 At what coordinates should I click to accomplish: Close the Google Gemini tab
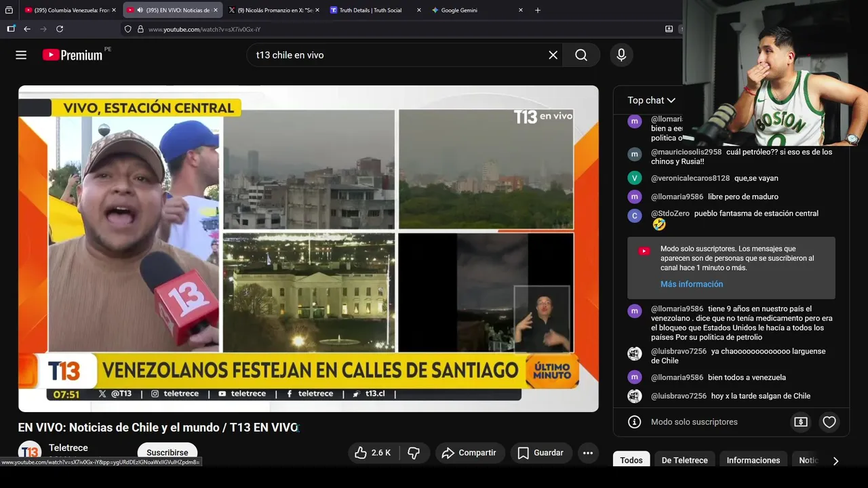click(x=521, y=10)
